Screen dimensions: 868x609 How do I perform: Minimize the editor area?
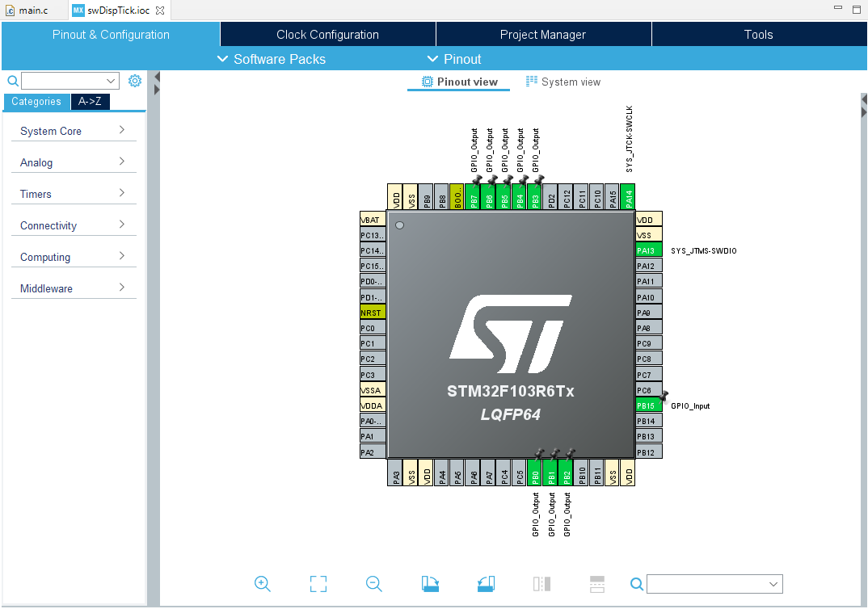[838, 8]
